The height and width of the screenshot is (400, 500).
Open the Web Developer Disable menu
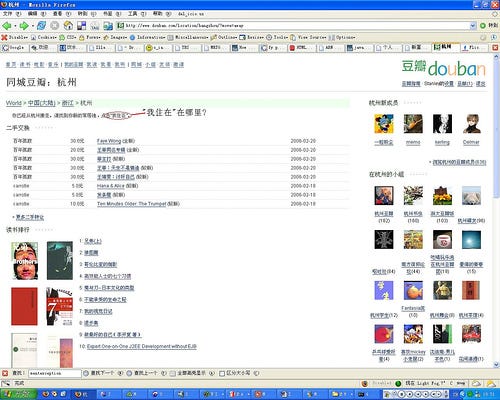point(15,37)
